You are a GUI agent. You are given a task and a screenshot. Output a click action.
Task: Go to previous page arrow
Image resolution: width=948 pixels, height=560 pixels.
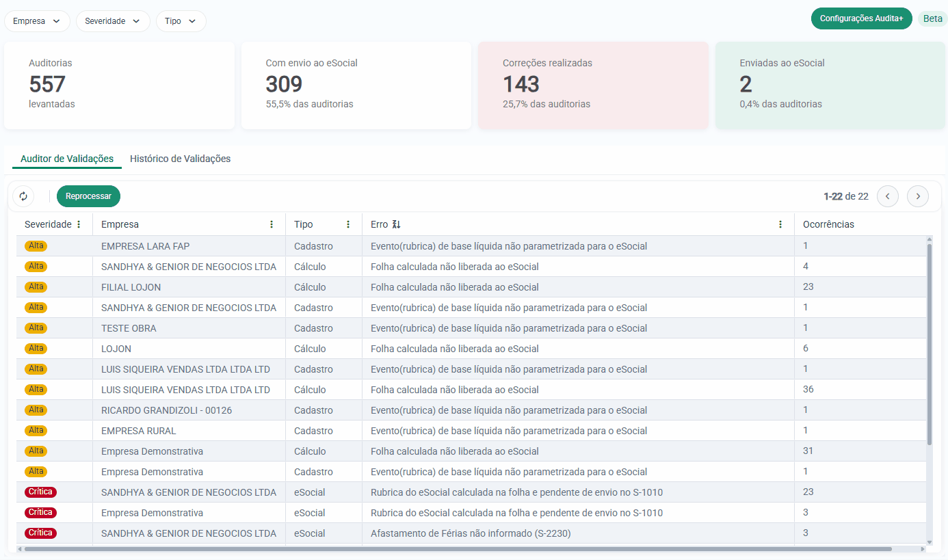click(888, 196)
